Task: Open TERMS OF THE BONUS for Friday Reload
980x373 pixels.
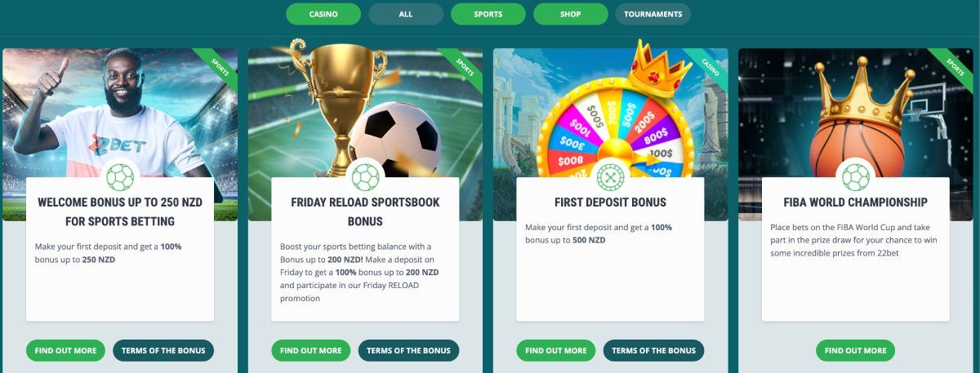Action: click(x=408, y=350)
